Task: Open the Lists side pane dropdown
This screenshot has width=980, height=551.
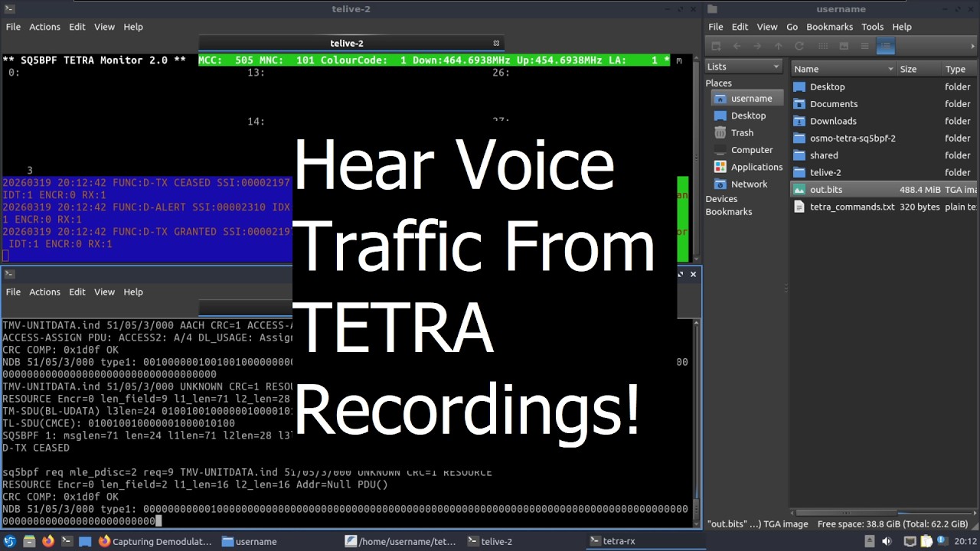Action: pyautogui.click(x=743, y=67)
